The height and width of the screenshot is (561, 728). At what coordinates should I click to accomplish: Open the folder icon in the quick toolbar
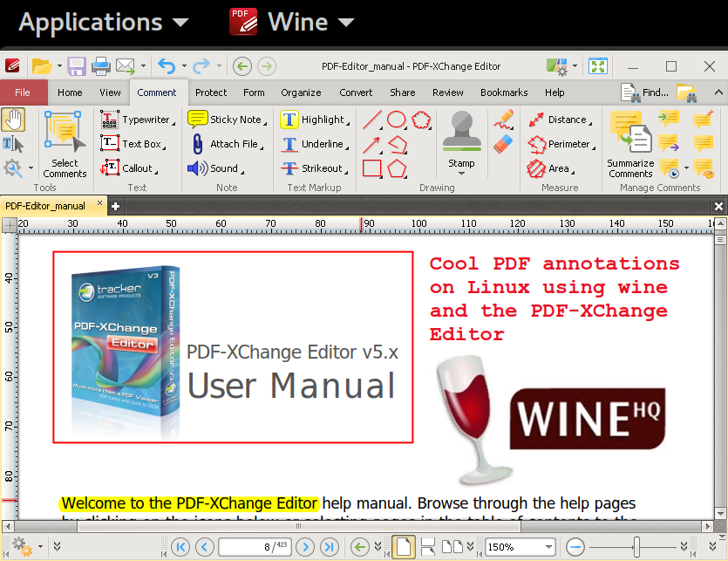[x=42, y=66]
